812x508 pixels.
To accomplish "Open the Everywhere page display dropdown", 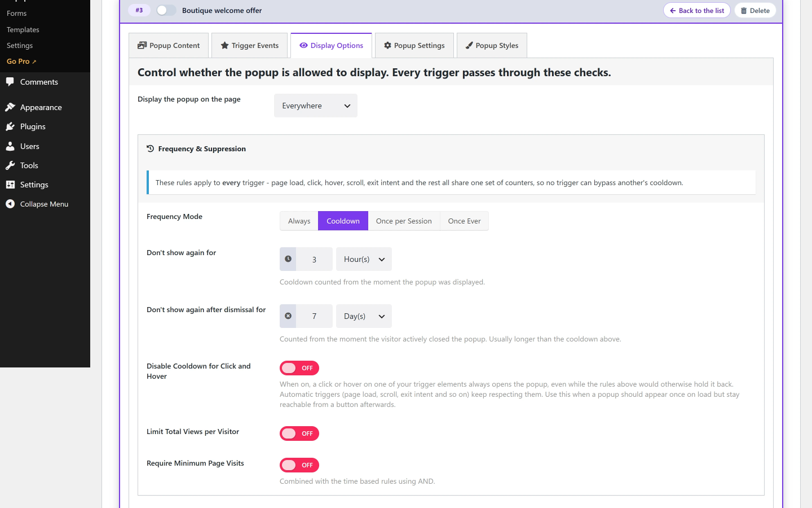I will click(316, 106).
